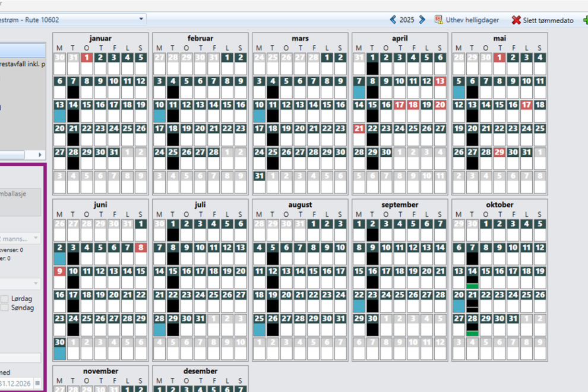This screenshot has height=392, width=588.
Task: Click the Uthev helligdager calendar icon
Action: pyautogui.click(x=438, y=20)
